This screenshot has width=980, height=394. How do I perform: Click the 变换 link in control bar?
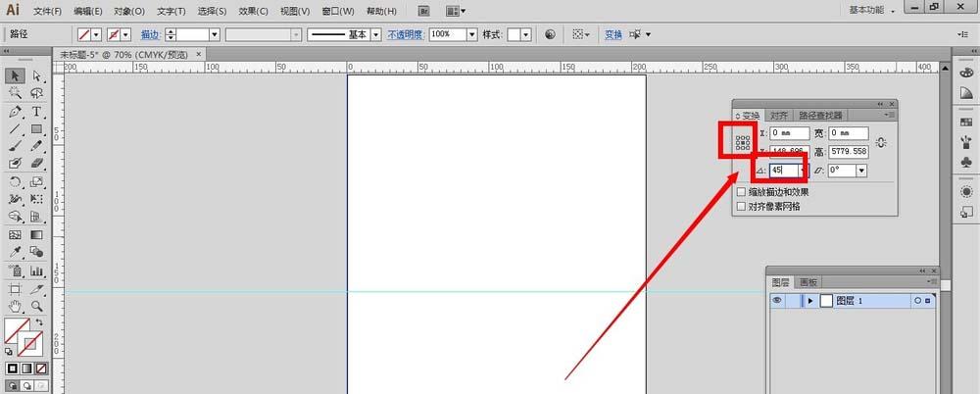coord(613,35)
